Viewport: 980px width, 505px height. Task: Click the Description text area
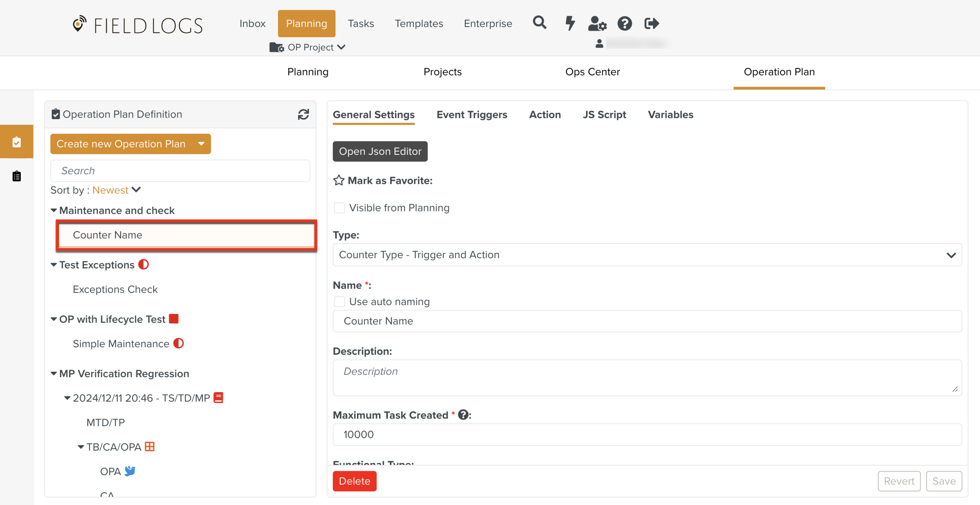coord(647,378)
